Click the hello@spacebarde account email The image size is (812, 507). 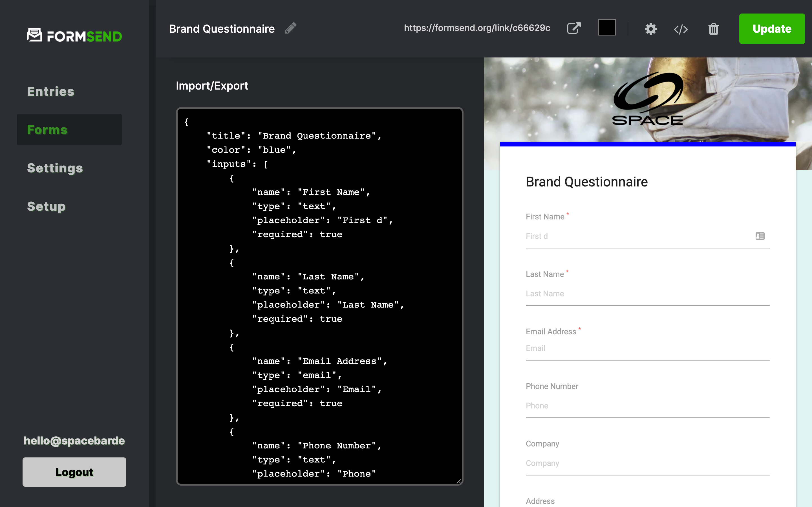(74, 441)
